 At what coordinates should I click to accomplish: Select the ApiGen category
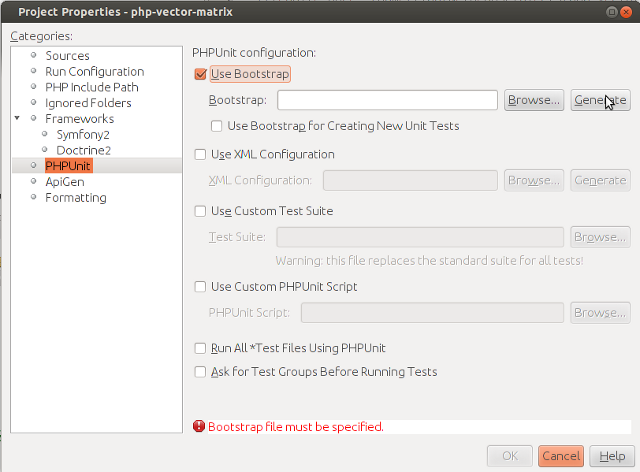point(65,182)
